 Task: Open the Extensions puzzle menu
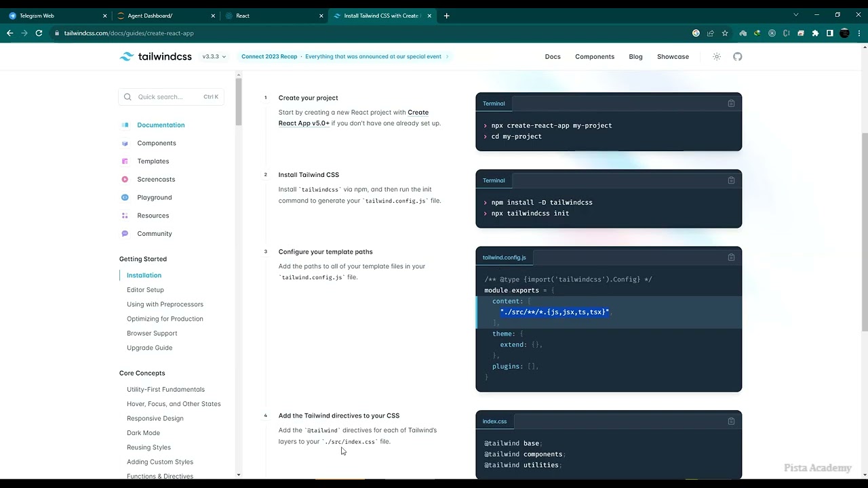click(815, 33)
